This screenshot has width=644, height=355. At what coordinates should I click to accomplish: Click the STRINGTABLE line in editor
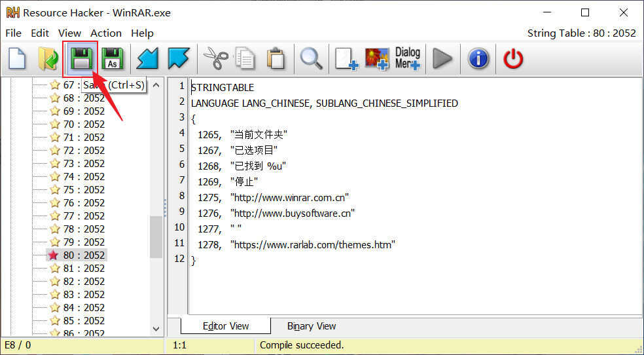(223, 88)
